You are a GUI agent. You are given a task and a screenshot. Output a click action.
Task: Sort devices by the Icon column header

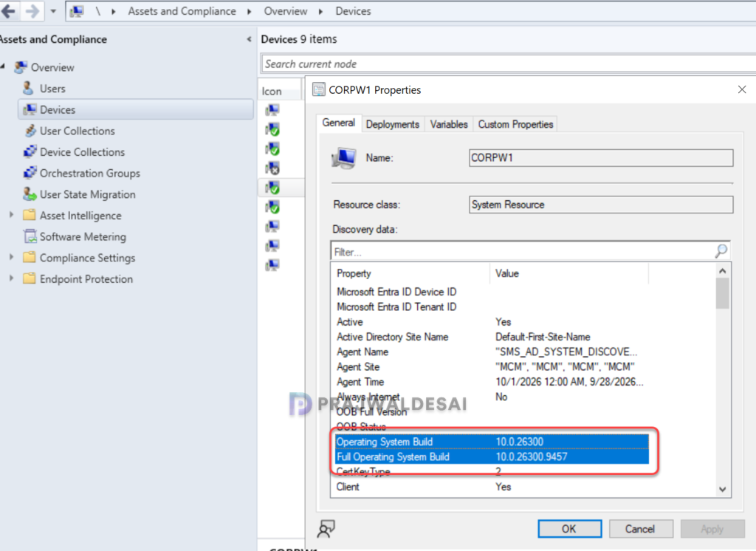(x=281, y=91)
